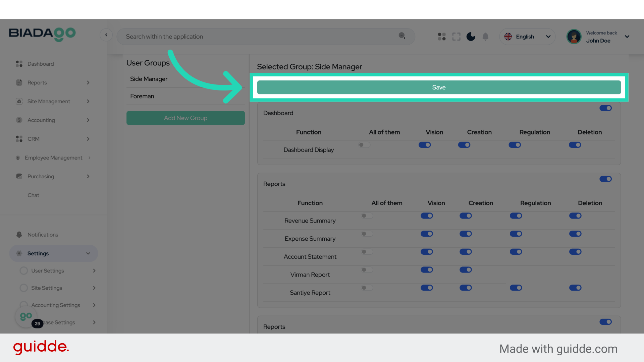
Task: Select the Foreman user group
Action: click(142, 96)
